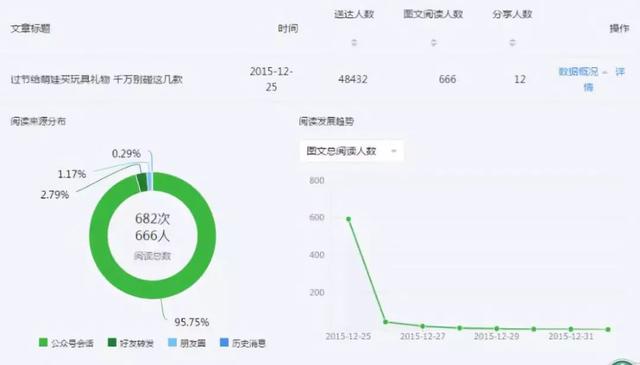Viewport: 640px width, 365px height.
Task: Click the 2015-12-25 date in table row
Action: coord(271,79)
